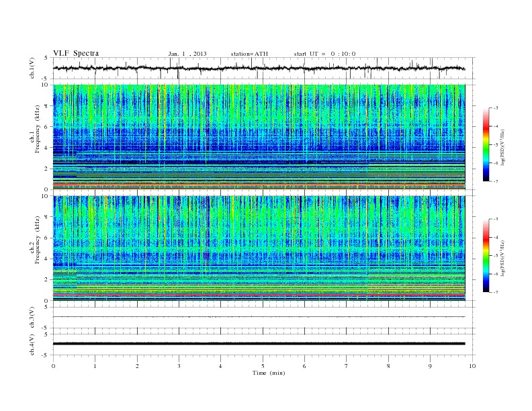Viewport: 532px width, 411px height.
Task: Click the ch.1 spectrogram color bar
Action: 486,145
